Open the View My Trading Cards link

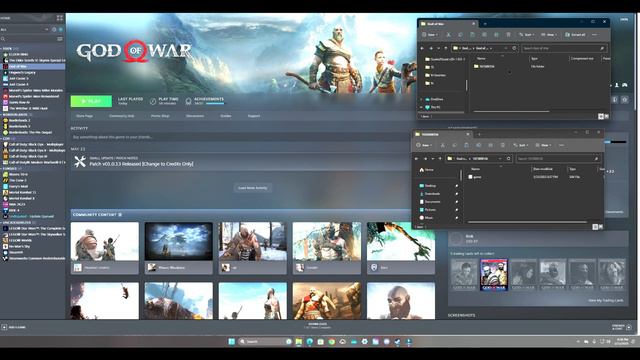coord(606,300)
